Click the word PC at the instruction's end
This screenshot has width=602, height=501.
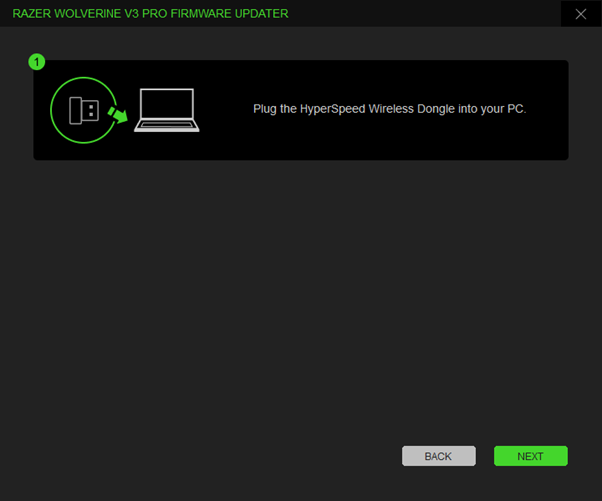516,109
